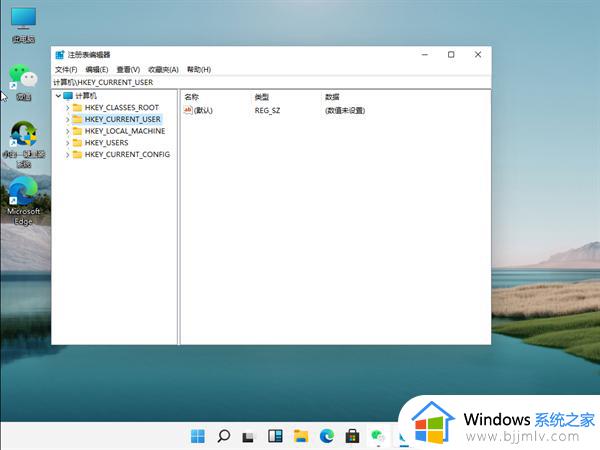Open Microsoft Store from the taskbar
Screen dimensions: 600x450
352,436
